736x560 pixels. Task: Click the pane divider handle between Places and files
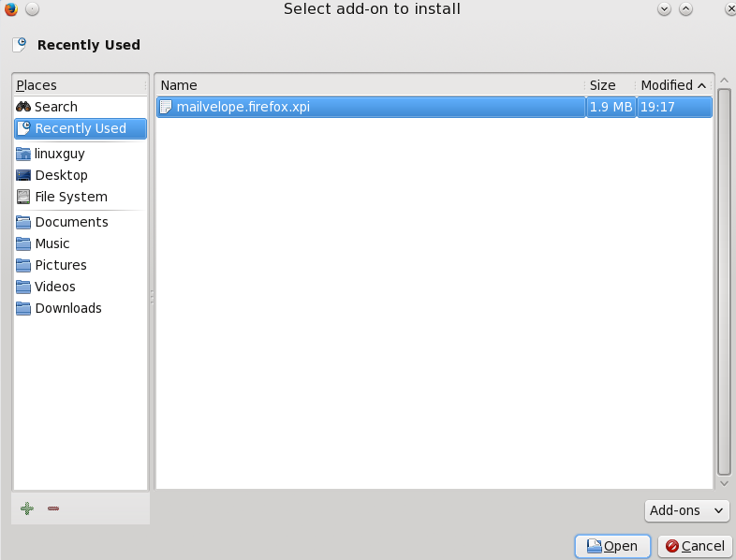pyautogui.click(x=152, y=297)
